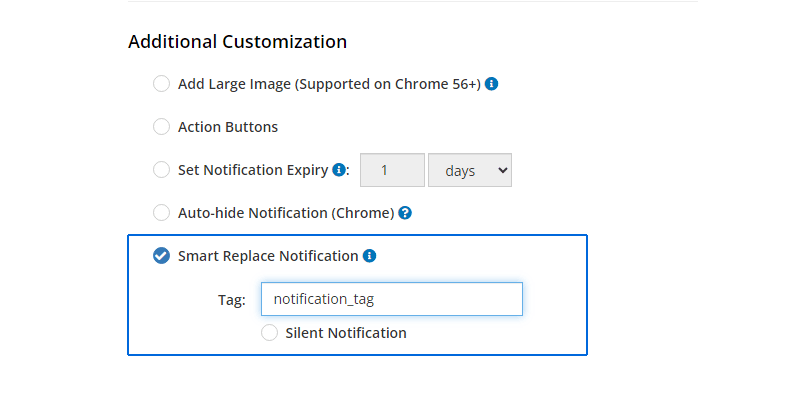Image resolution: width=800 pixels, height=400 pixels.
Task: Open info icon beside Smart Replace Notification
Action: (369, 256)
